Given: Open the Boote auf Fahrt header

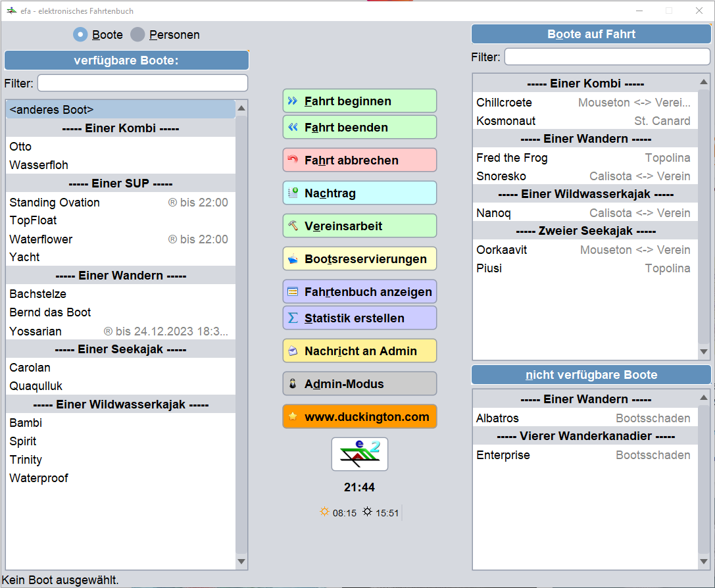Looking at the screenshot, I should pyautogui.click(x=591, y=34).
